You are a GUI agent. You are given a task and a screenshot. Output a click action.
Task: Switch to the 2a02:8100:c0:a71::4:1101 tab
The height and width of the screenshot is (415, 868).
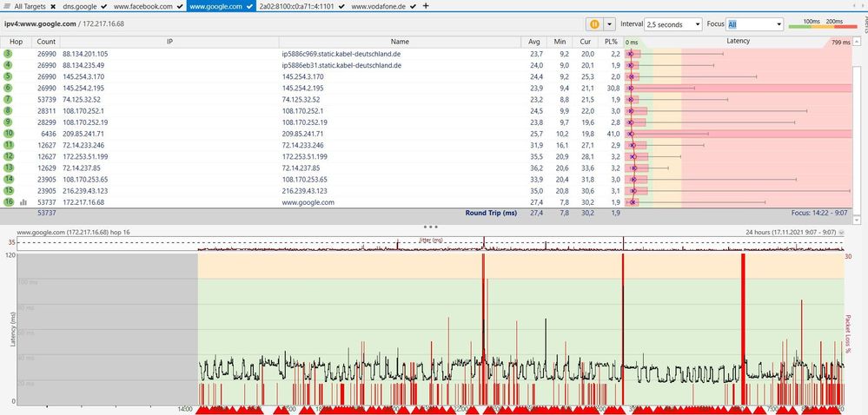point(296,6)
